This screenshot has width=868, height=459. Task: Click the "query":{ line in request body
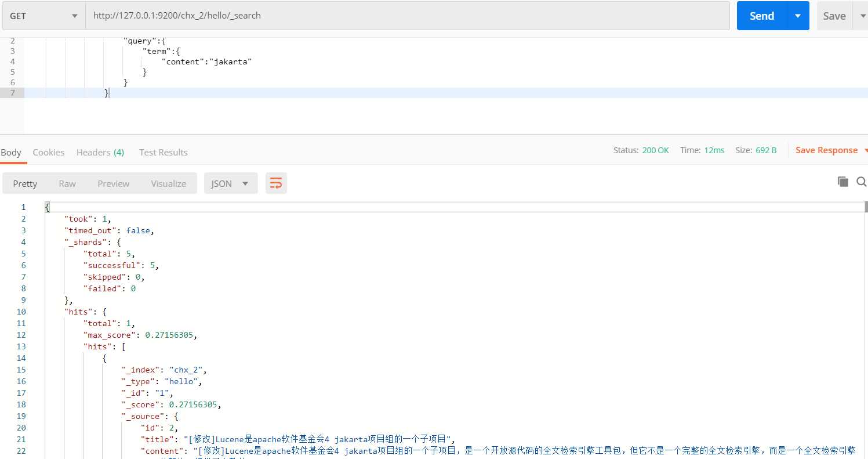coord(144,41)
